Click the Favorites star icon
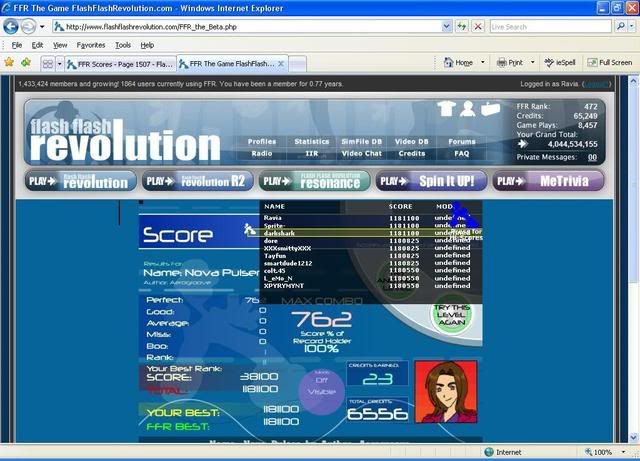640x461 pixels. pyautogui.click(x=10, y=62)
